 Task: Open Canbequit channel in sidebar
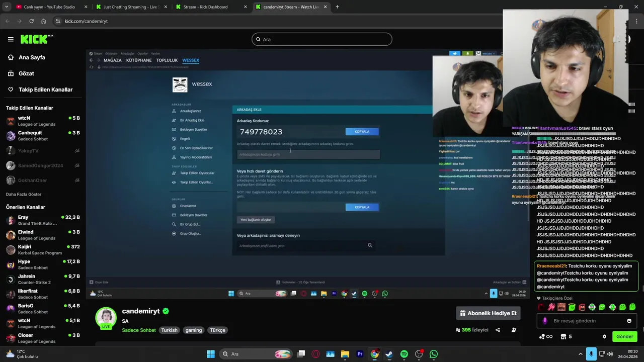43,136
